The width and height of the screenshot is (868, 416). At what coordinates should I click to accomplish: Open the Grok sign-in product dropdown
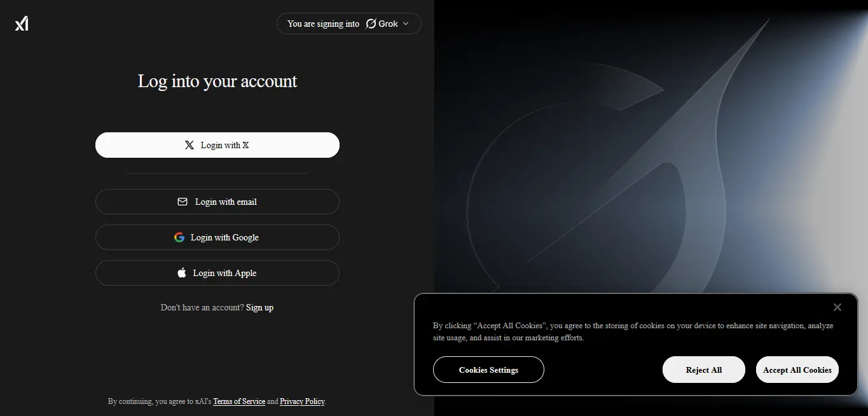tap(348, 24)
